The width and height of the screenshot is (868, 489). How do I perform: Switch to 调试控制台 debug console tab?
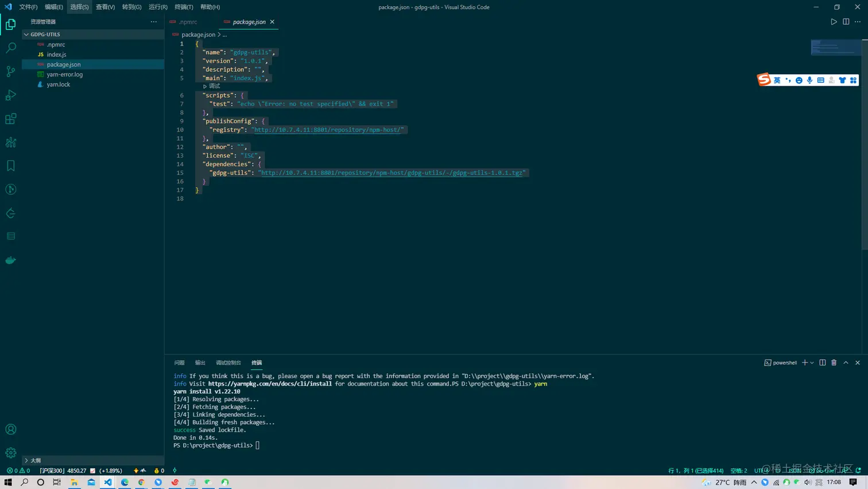point(228,363)
